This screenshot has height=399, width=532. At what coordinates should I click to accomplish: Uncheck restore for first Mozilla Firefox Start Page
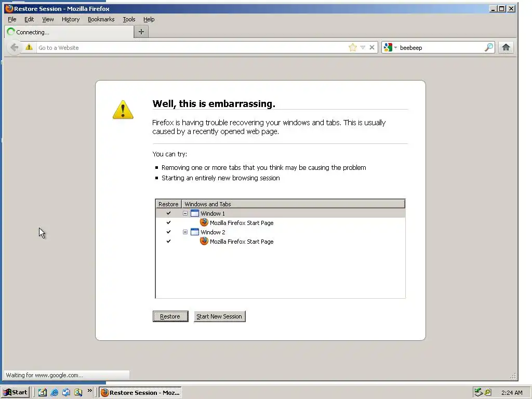(169, 222)
